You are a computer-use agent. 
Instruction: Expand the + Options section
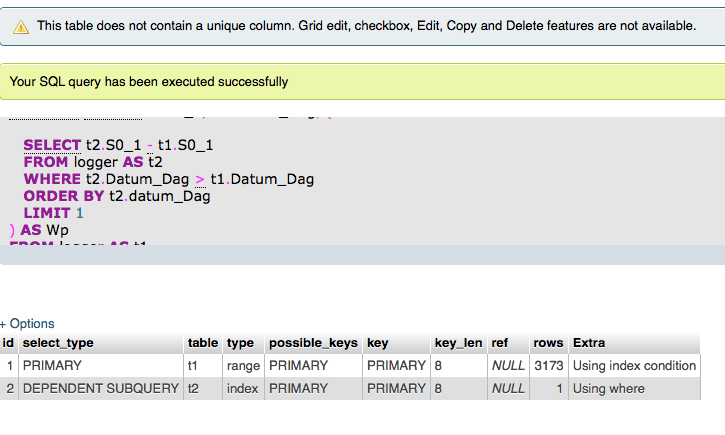coord(28,324)
